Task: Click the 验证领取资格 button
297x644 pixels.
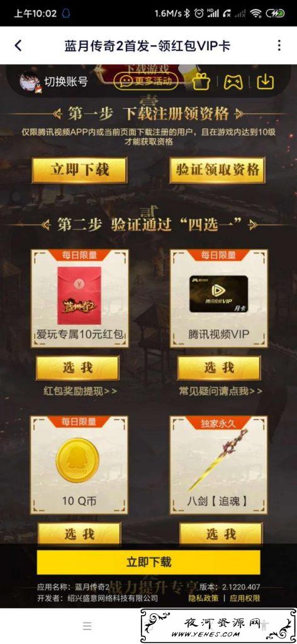Action: [x=217, y=170]
